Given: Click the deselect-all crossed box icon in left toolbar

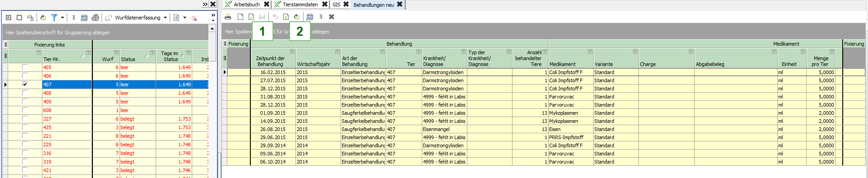Looking at the screenshot, I should click(x=8, y=18).
